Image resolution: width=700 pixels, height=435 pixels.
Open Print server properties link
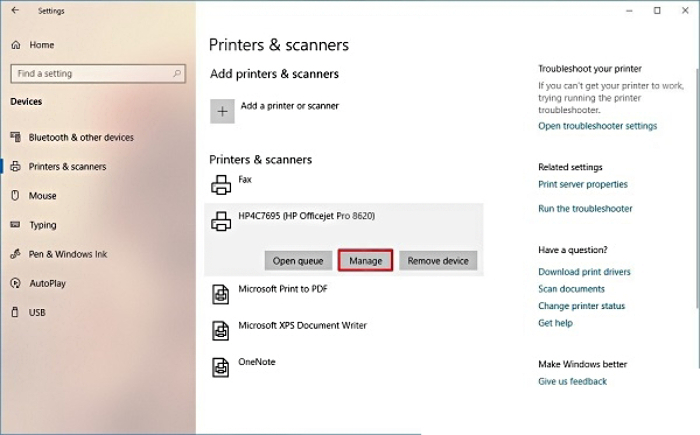[x=583, y=184]
